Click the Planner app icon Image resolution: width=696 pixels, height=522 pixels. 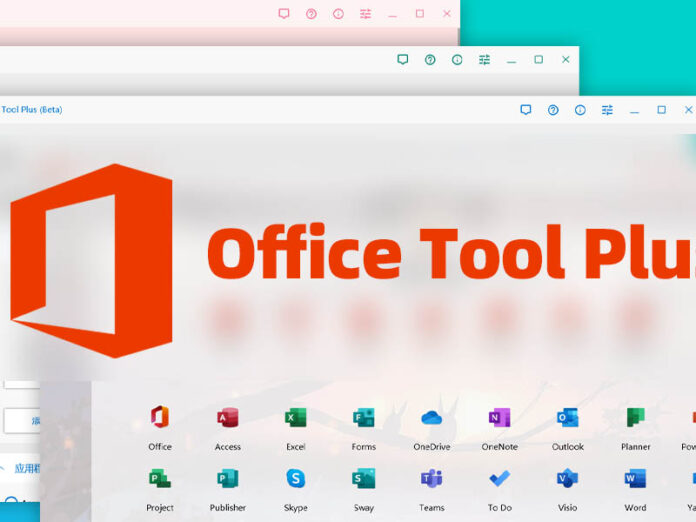[635, 418]
